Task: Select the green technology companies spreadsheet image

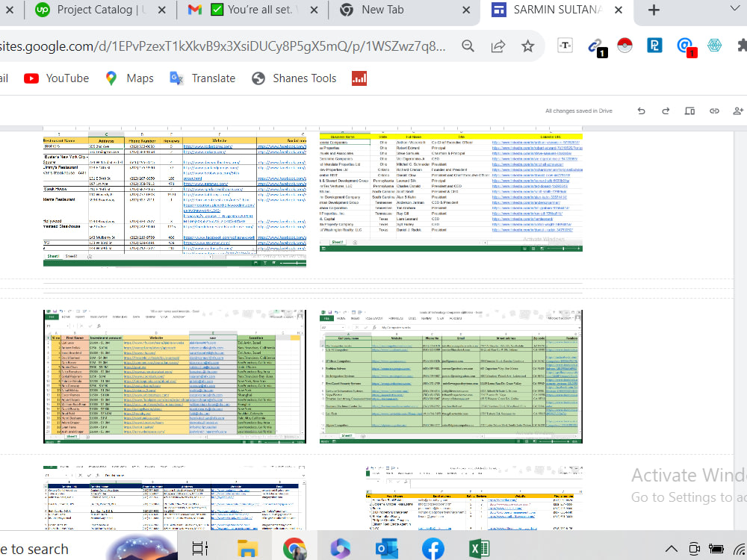Action: click(450, 376)
